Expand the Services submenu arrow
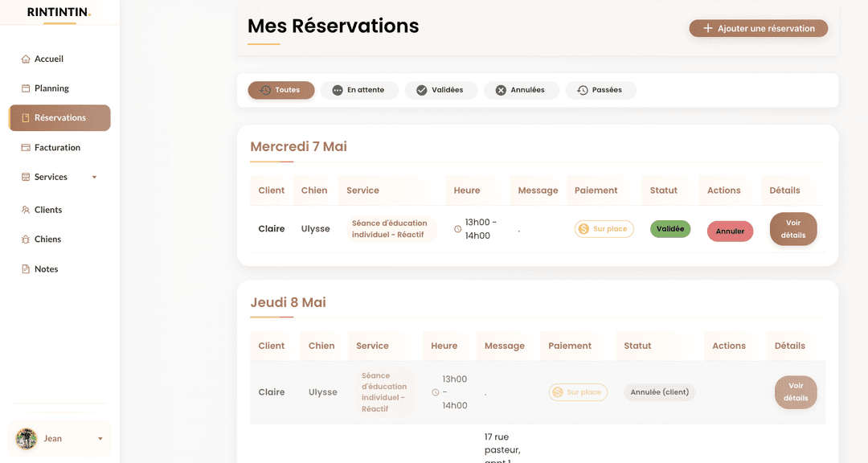This screenshot has width=868, height=463. 94,177
